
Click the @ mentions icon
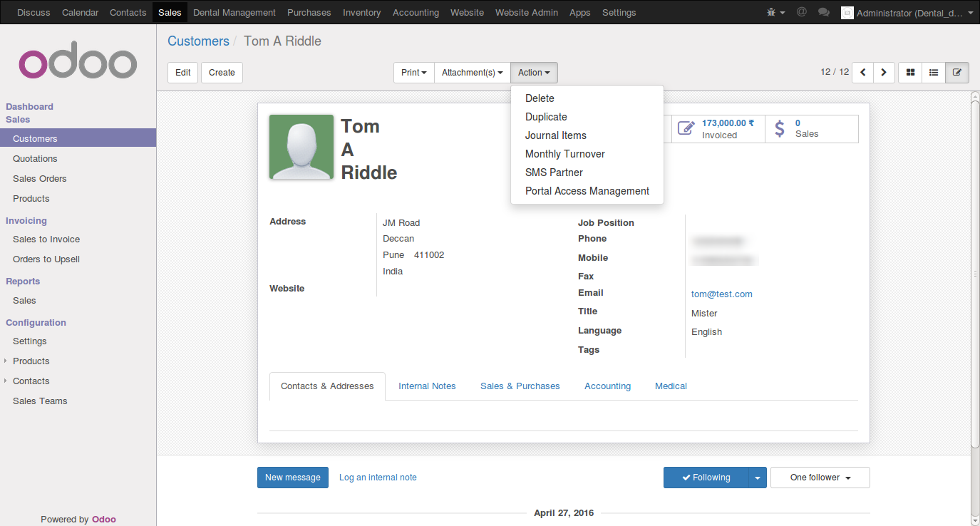[x=802, y=12]
